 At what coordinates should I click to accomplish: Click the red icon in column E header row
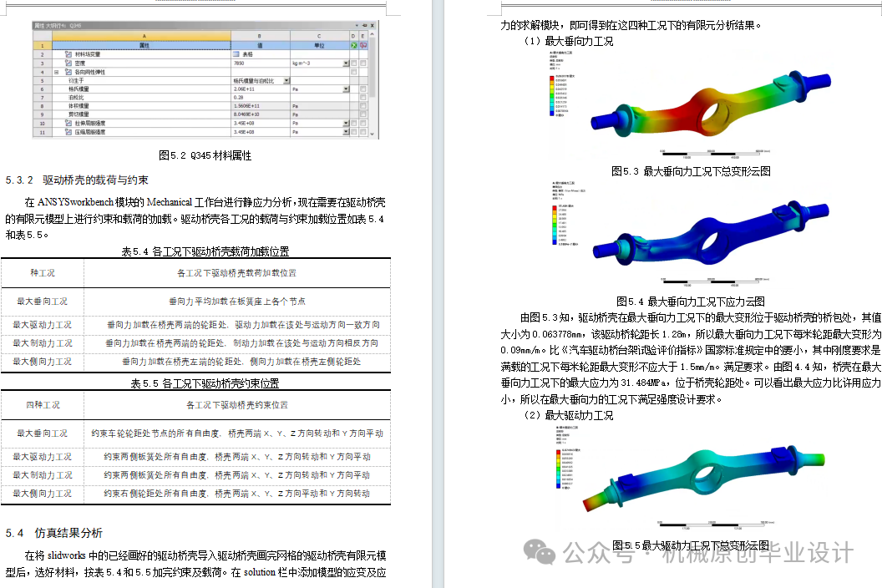click(363, 45)
